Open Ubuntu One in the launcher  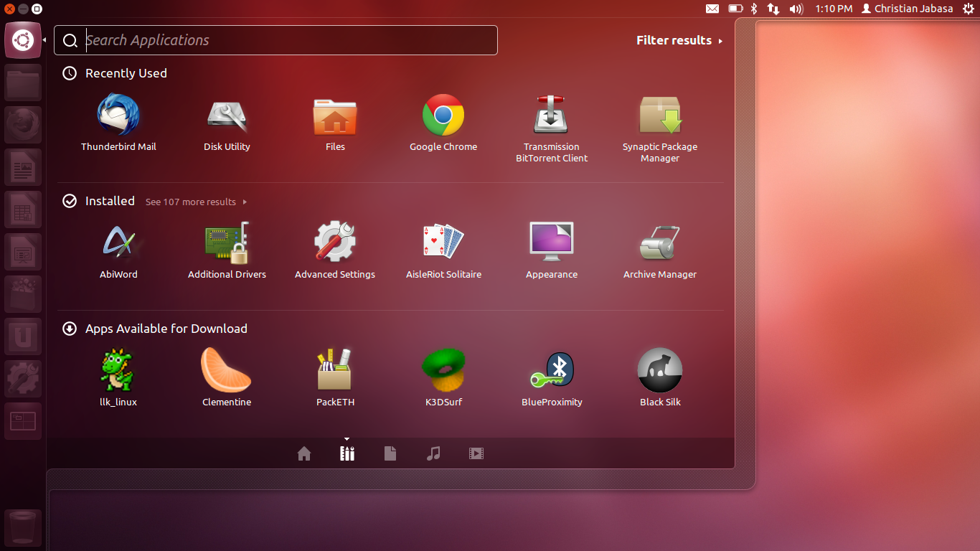click(x=23, y=336)
